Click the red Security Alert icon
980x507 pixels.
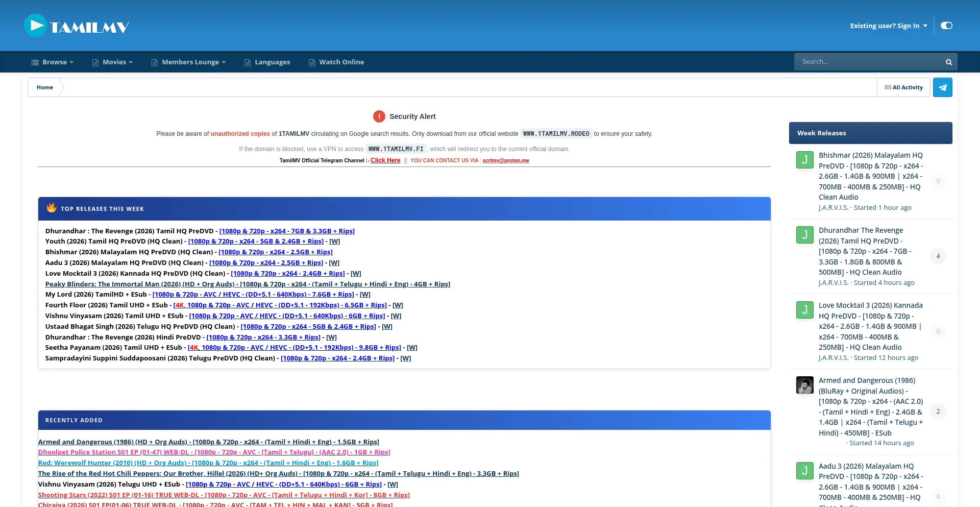click(379, 116)
